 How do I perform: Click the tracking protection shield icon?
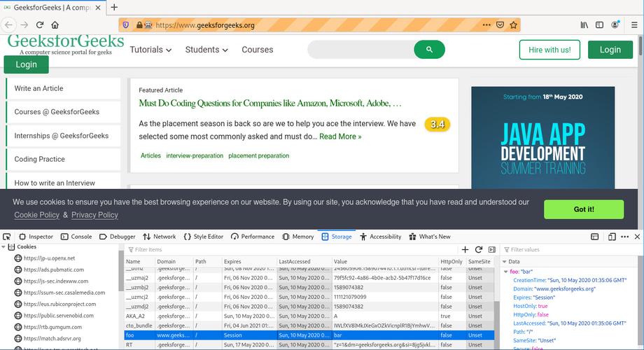tap(126, 25)
